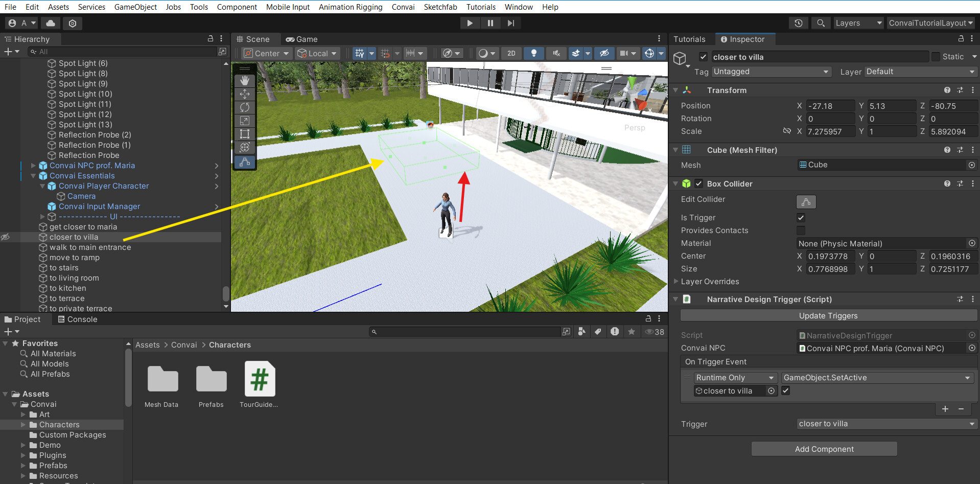
Task: Open the Layer Default dropdown
Action: (x=921, y=72)
